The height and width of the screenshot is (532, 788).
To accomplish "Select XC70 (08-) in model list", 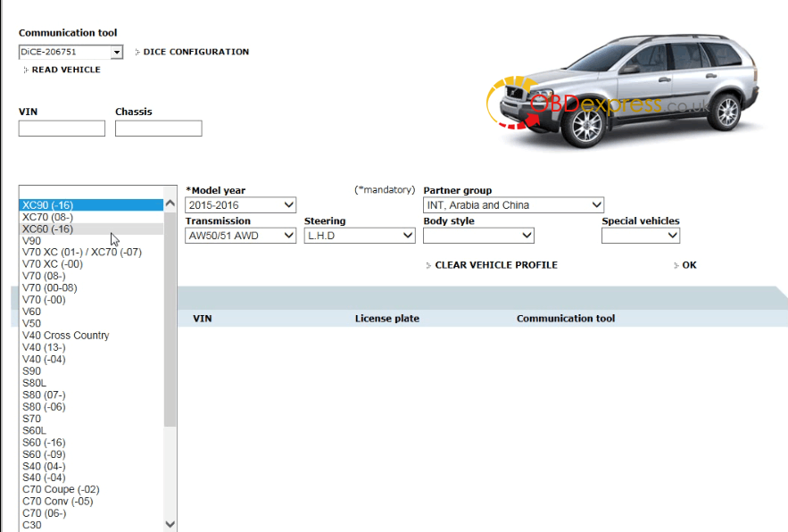I will [x=91, y=217].
